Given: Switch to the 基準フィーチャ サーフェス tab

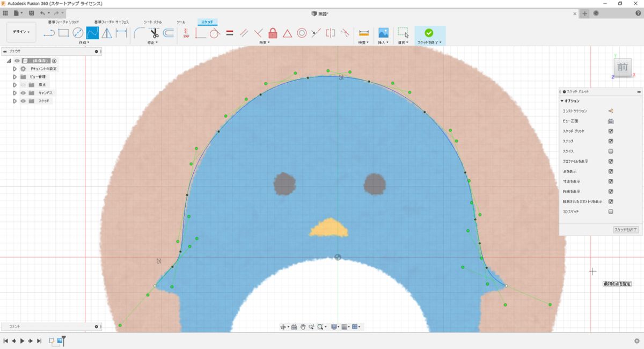Looking at the screenshot, I should tap(112, 22).
